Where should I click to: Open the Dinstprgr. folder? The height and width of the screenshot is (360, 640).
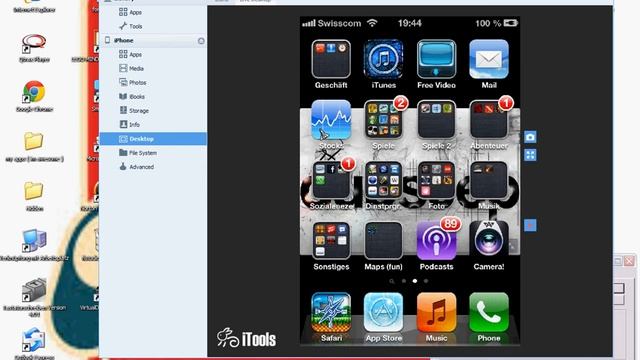(x=383, y=180)
